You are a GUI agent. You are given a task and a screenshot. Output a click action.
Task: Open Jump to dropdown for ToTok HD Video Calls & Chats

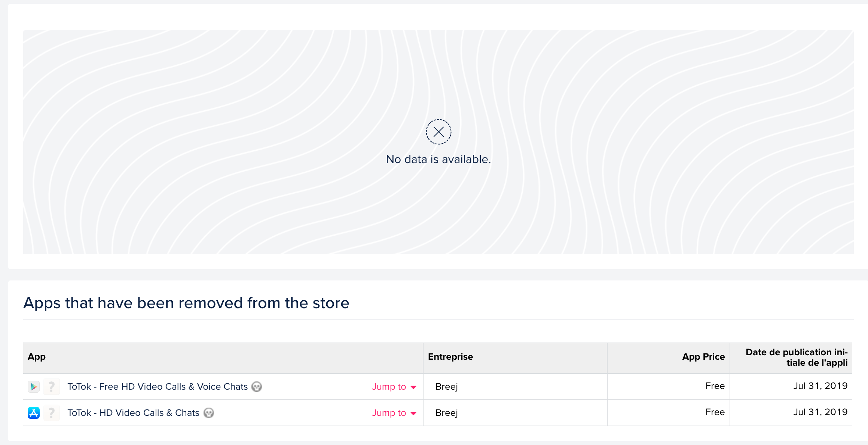(x=394, y=413)
